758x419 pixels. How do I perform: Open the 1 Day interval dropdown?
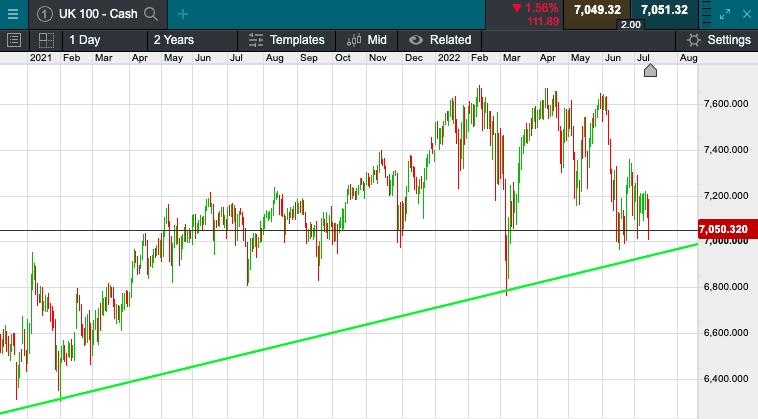105,40
